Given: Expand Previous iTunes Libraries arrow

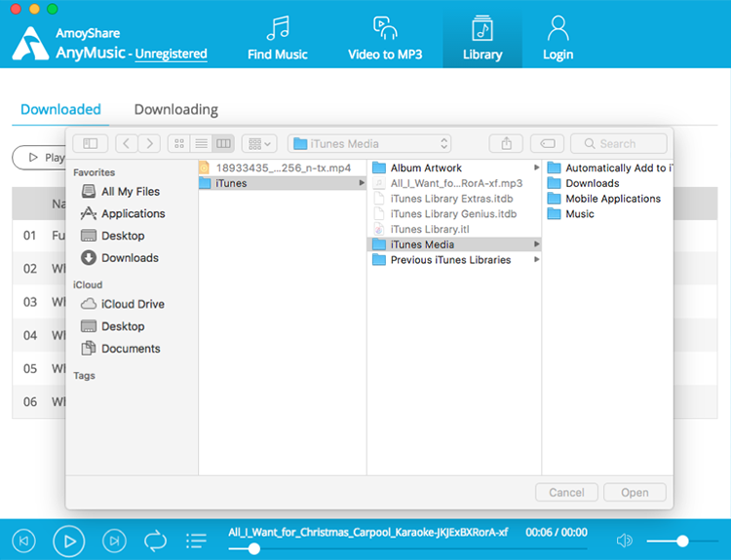Looking at the screenshot, I should 537,259.
